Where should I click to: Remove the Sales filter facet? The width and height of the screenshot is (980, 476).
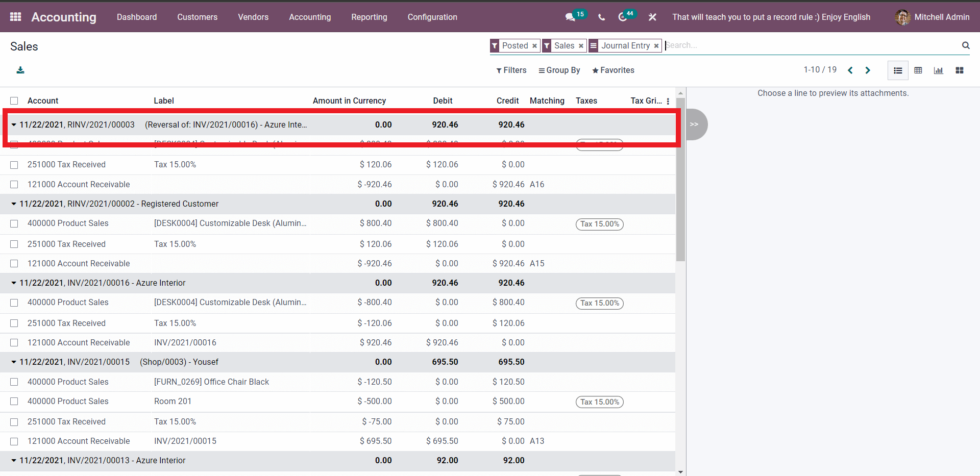(x=581, y=46)
